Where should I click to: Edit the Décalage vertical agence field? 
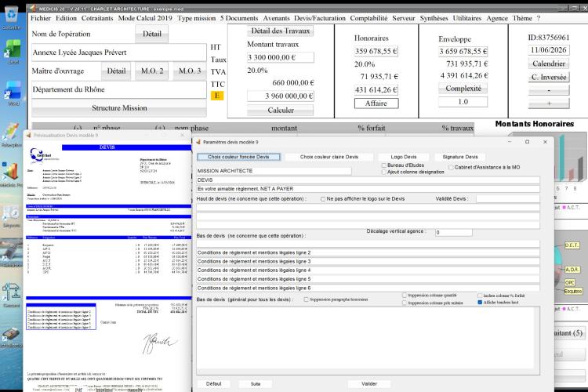click(453, 232)
